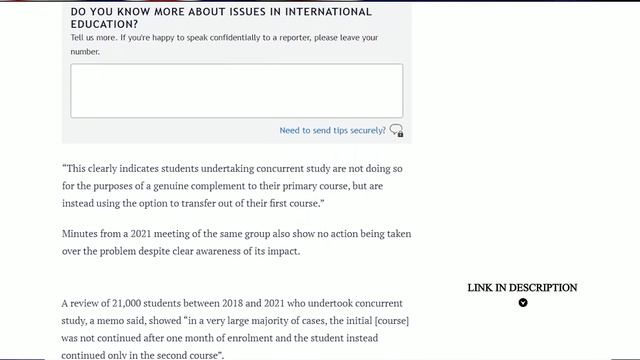Open the 'Need to send tips securely?' link
This screenshot has width=640, height=360.
(332, 130)
